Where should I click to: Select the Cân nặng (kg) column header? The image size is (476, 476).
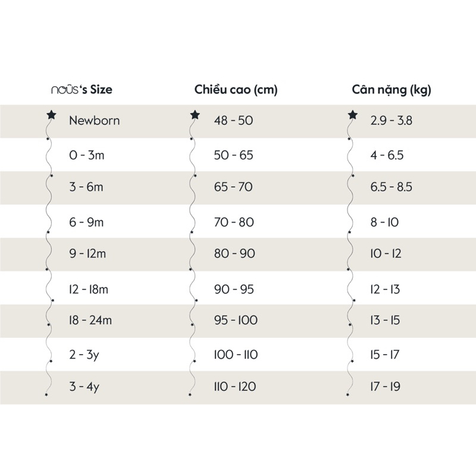coord(392,90)
